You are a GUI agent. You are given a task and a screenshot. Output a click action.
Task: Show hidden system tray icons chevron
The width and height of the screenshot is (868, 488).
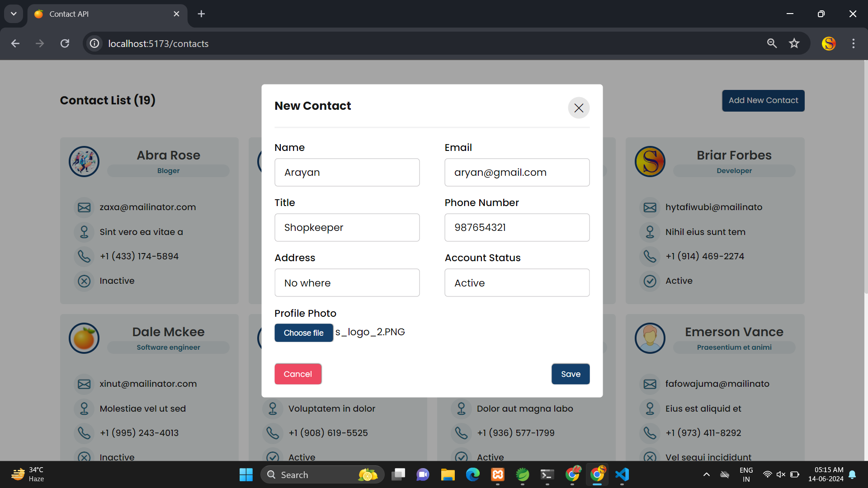706,474
